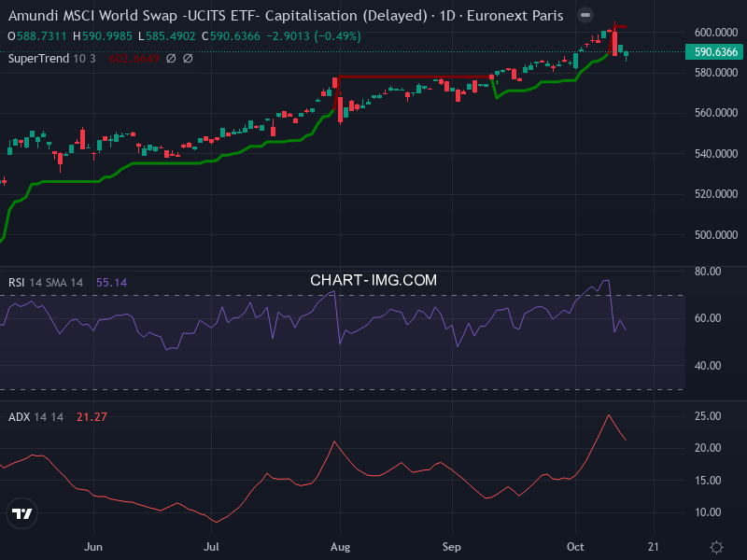Click the CHART-IMG.COM watermark
747x560 pixels.
(x=373, y=280)
